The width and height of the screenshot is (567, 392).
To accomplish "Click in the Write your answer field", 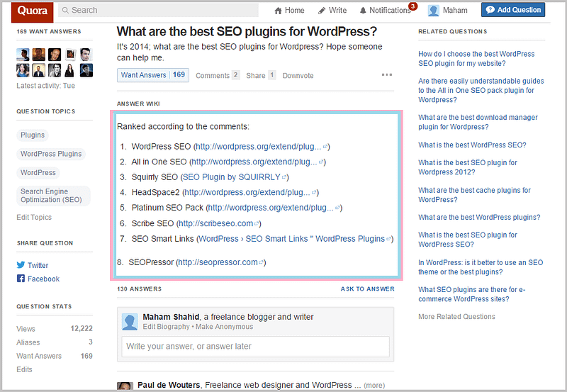I will pyautogui.click(x=255, y=347).
